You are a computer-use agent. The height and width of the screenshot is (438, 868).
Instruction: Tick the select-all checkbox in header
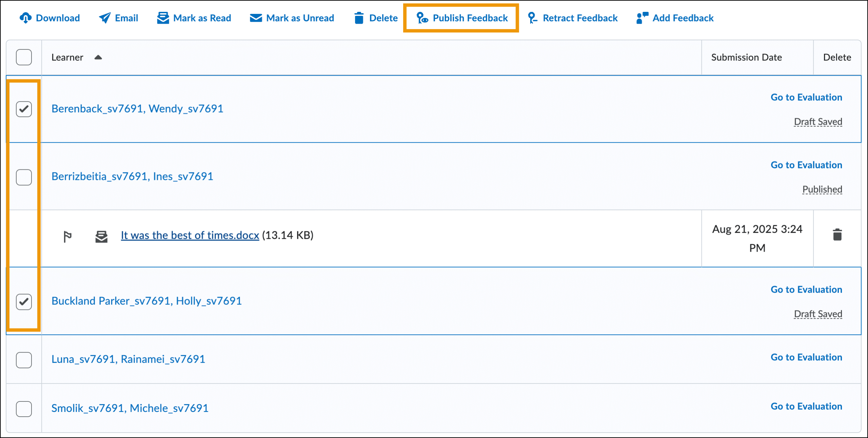pos(24,57)
